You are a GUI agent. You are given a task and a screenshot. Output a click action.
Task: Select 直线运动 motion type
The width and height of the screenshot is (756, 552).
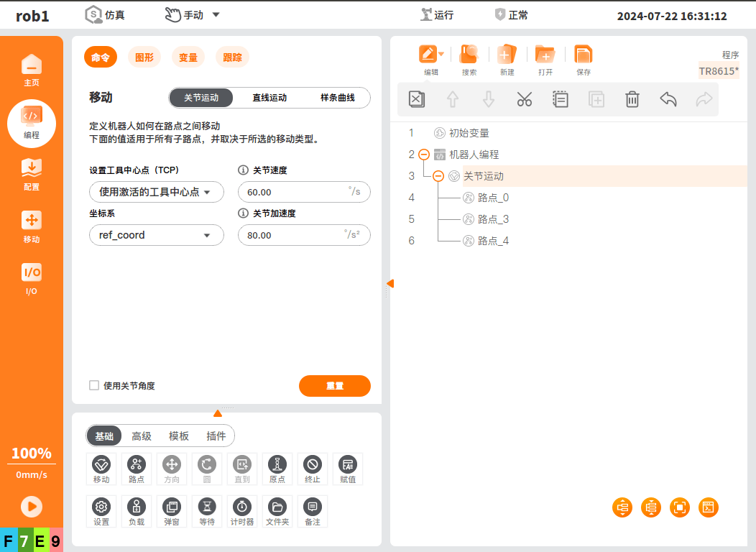tap(269, 98)
